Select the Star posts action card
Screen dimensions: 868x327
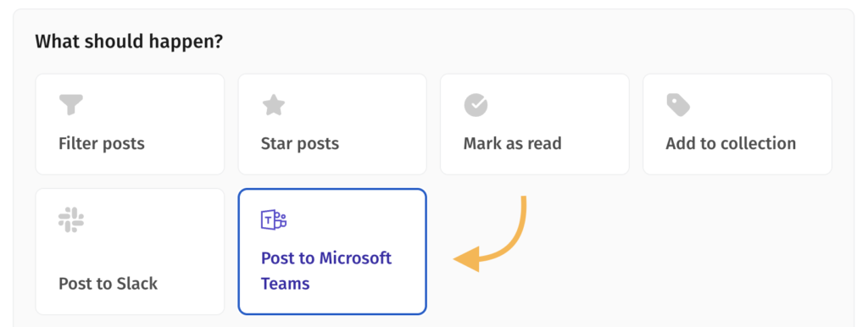tap(332, 124)
